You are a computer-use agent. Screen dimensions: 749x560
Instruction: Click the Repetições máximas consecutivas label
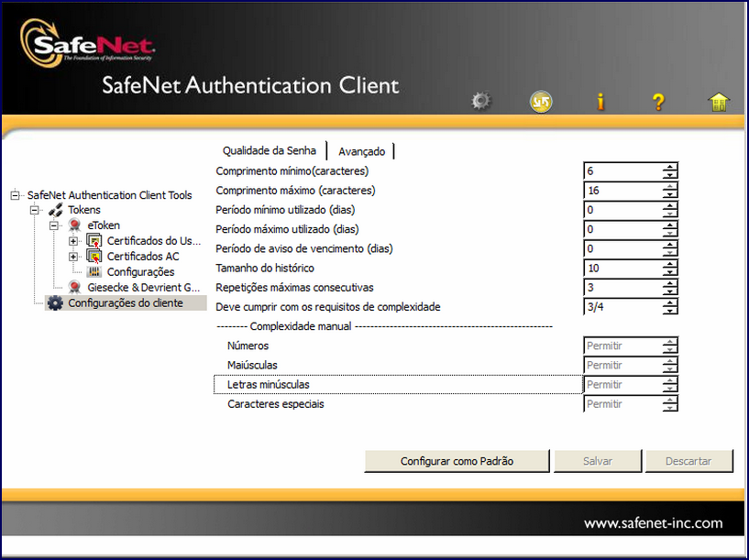294,288
